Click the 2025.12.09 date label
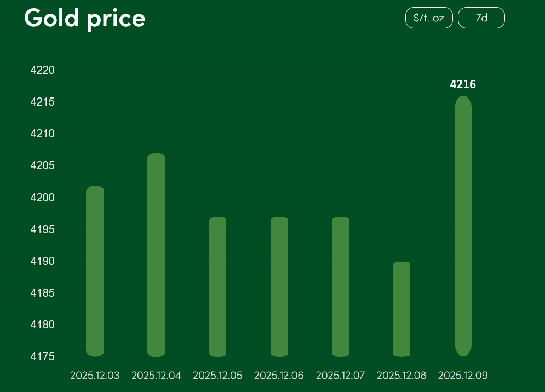The height and width of the screenshot is (392, 545). [x=463, y=376]
